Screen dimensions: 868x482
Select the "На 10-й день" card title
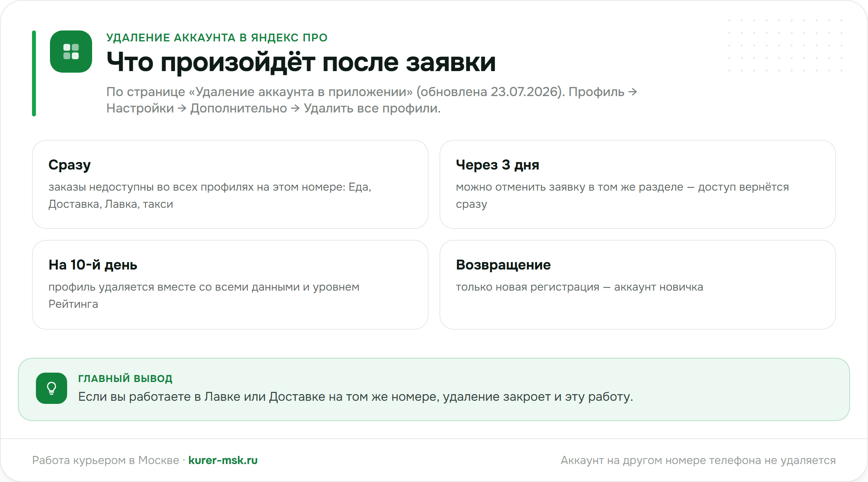(93, 265)
